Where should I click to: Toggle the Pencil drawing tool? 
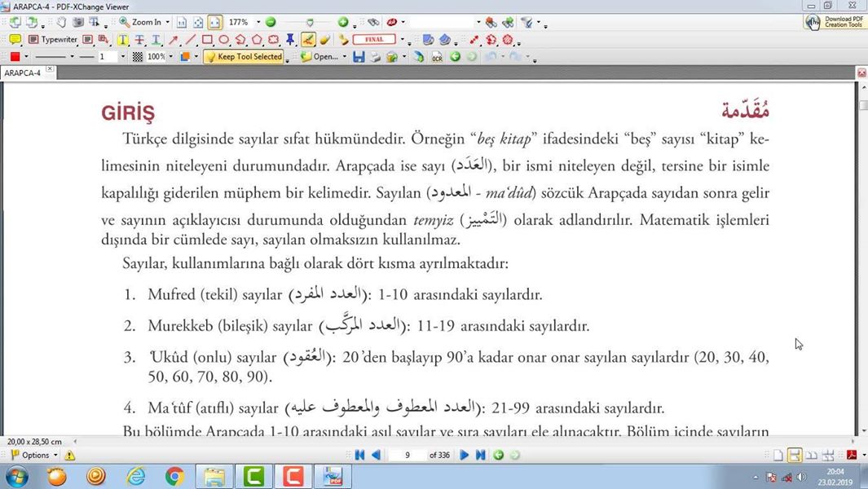point(308,40)
